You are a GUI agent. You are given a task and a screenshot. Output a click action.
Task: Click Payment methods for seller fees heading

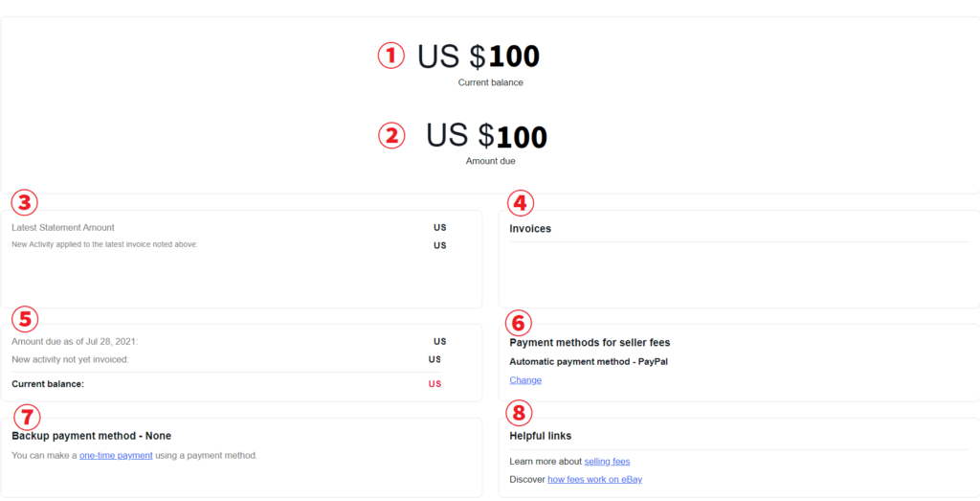point(590,343)
